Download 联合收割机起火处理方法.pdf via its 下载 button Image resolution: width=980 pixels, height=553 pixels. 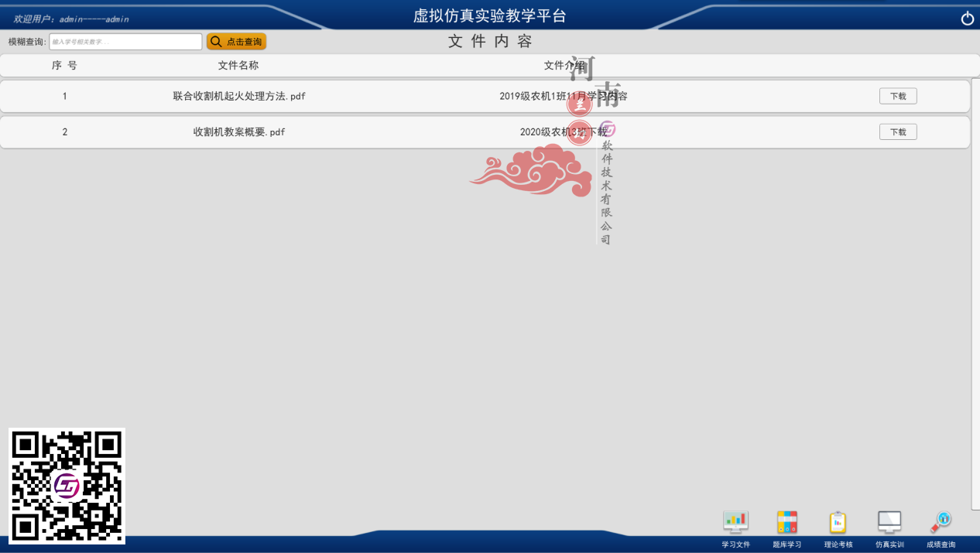(x=898, y=96)
